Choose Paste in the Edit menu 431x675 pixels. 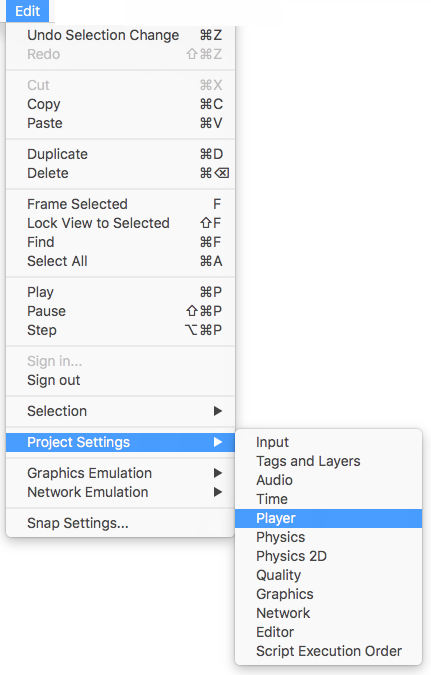tap(121, 123)
